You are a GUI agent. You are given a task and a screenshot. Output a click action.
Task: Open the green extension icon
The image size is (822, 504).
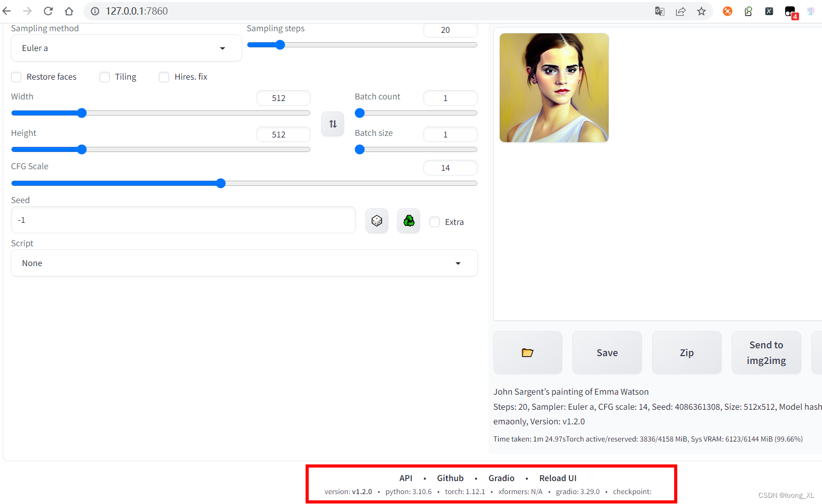click(x=748, y=11)
